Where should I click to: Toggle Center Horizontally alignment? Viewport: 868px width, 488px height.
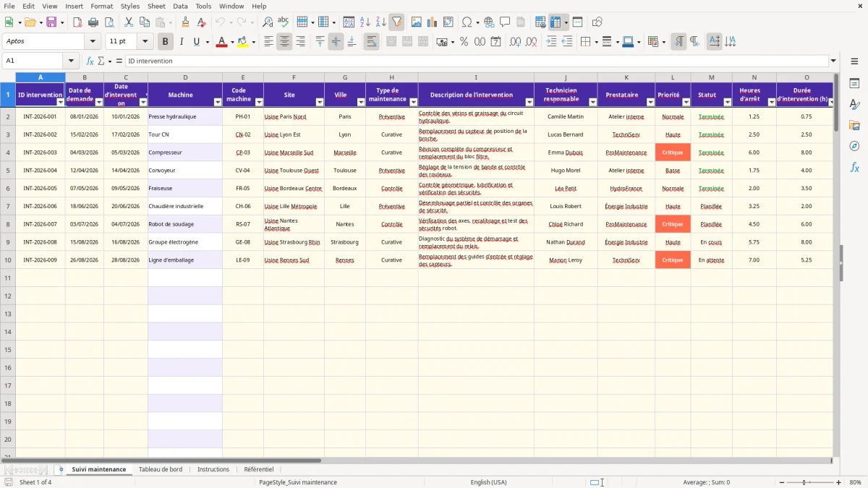click(284, 42)
